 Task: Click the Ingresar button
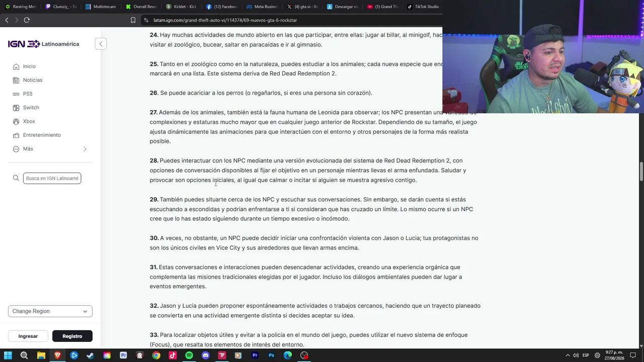pyautogui.click(x=28, y=336)
